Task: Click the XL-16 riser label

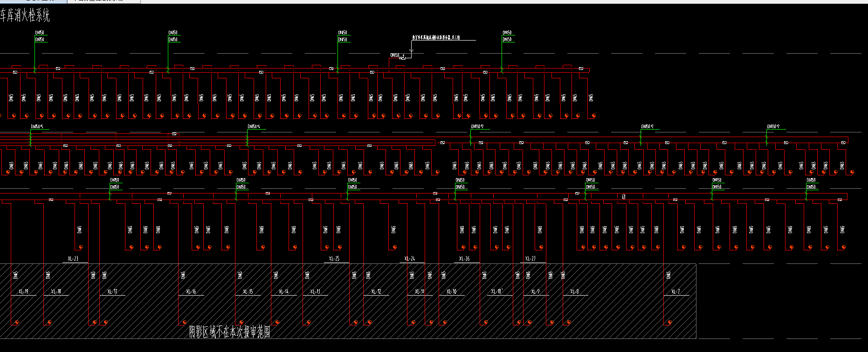Action: 191,292
